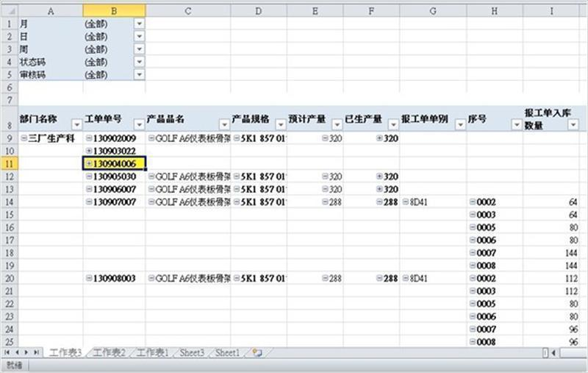This screenshot has height=373, width=588.
Task: Select row 11 header
Action: tap(10, 163)
